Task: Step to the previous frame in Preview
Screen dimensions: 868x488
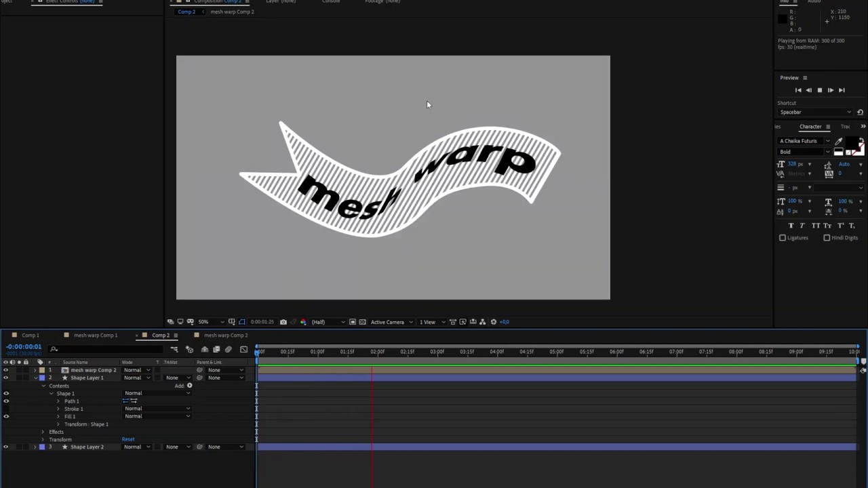Action: [808, 90]
